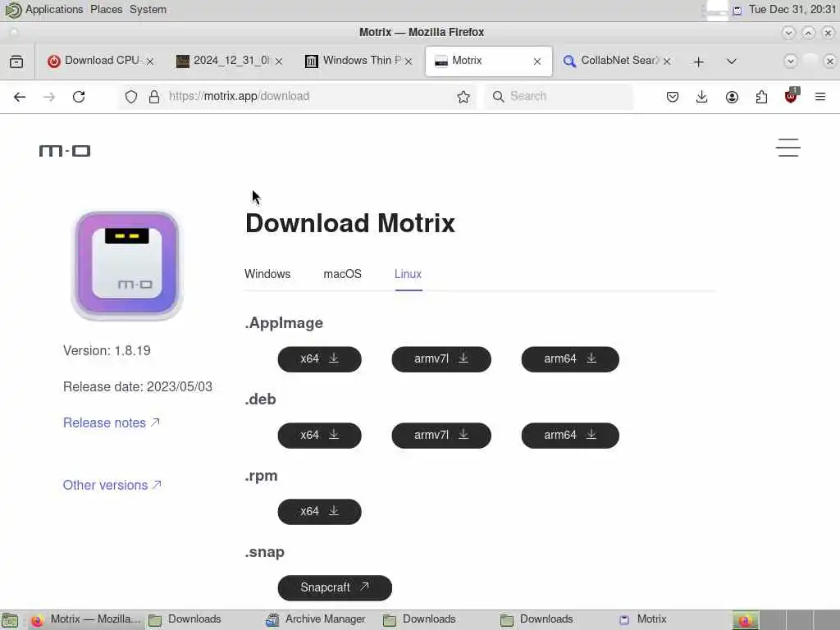Open the Snapcraft store link
The width and height of the screenshot is (840, 630).
(335, 587)
